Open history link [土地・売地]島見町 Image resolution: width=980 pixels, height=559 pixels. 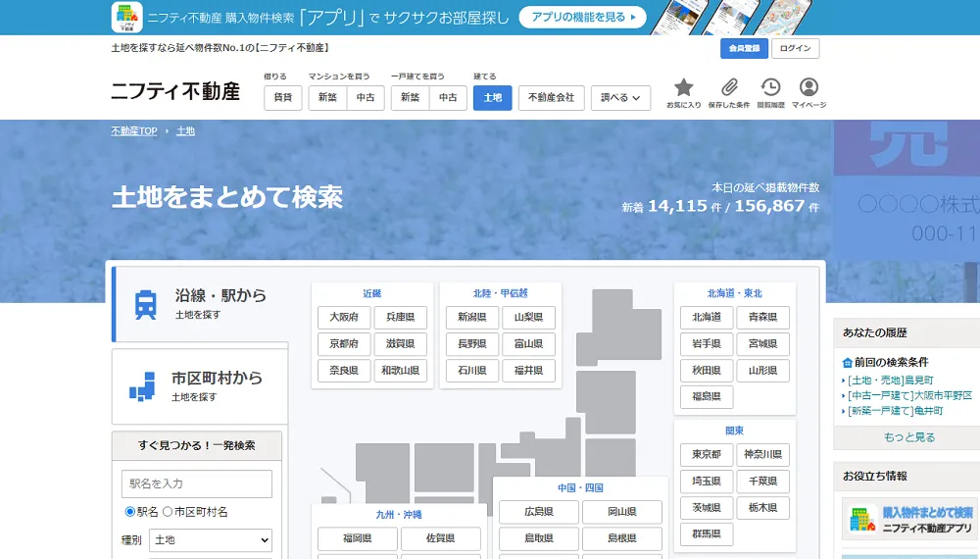pos(891,381)
